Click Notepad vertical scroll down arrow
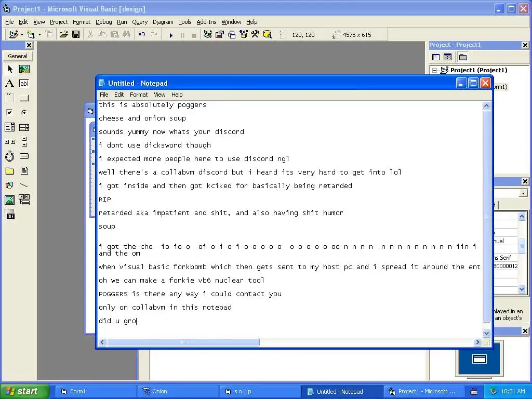 [x=486, y=333]
